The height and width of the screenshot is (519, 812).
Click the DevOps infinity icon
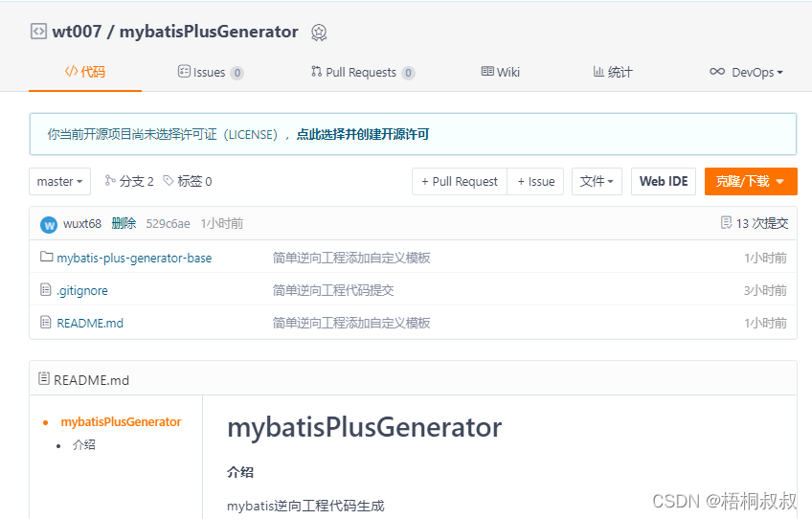[x=717, y=72]
